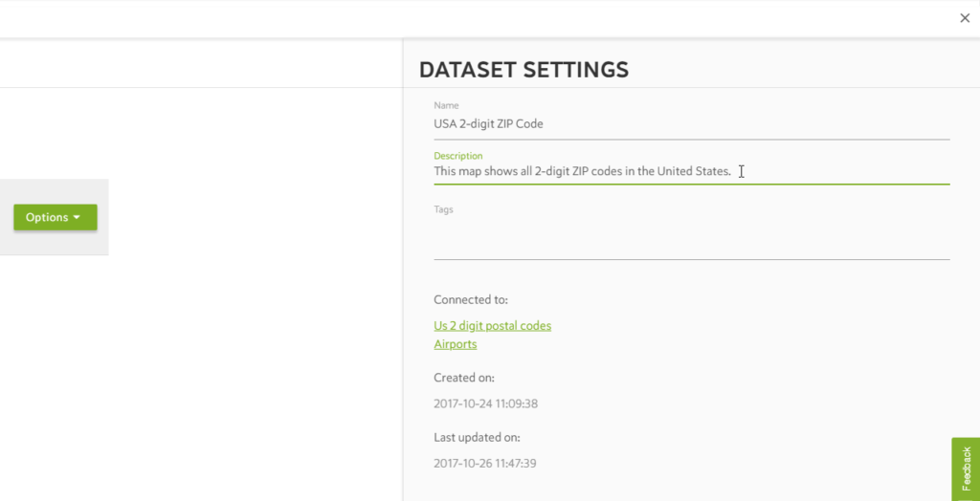Click the 'Created on:' label

pos(464,378)
